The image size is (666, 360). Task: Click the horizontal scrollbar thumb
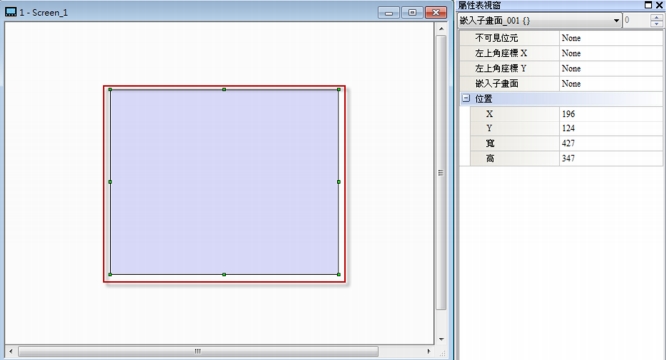pyautogui.click(x=198, y=352)
